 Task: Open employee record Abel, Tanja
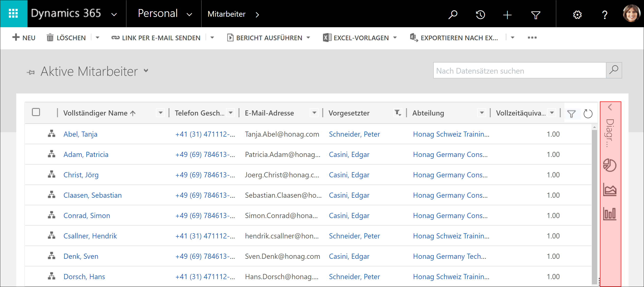coord(80,134)
